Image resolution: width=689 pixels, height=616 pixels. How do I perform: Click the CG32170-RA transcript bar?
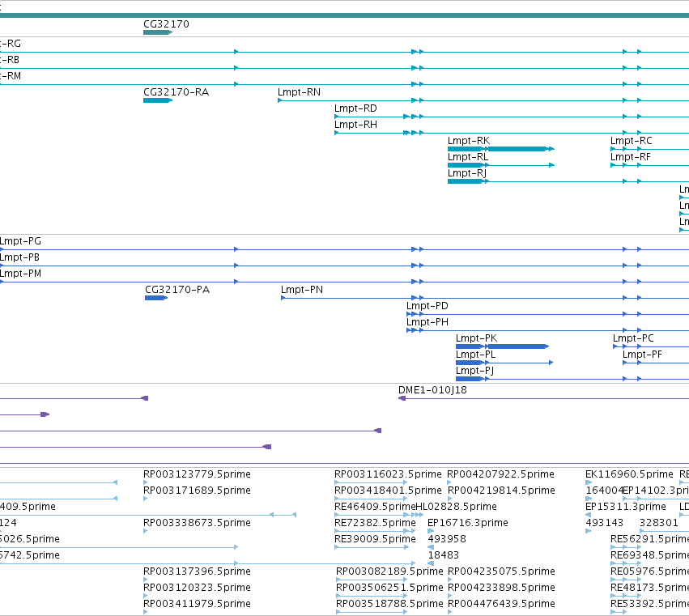tap(158, 100)
